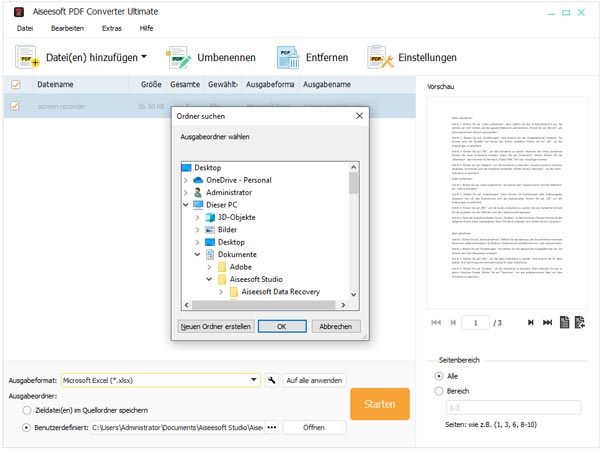Click Neuen Ordner erstellen button
Viewport: 600px width, 449px height.
coord(215,326)
